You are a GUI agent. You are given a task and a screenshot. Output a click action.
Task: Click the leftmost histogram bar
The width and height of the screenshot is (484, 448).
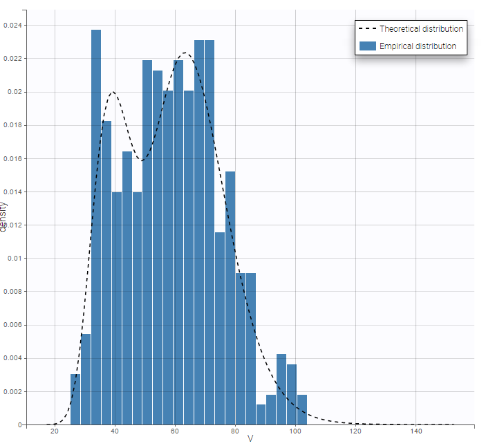tap(75, 400)
